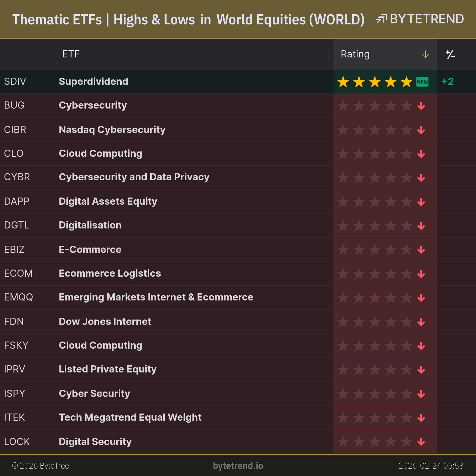Image resolution: width=476 pixels, height=476 pixels.
Task: Click the plus/minus change column icon
Action: (x=450, y=54)
